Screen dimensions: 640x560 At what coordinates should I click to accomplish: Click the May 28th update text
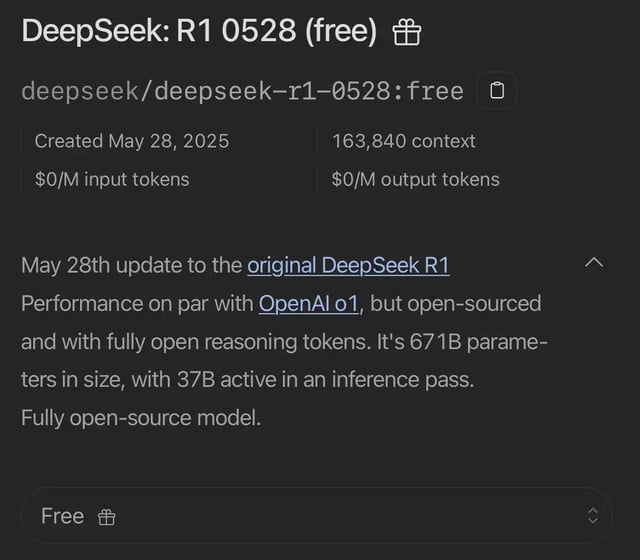(x=132, y=265)
